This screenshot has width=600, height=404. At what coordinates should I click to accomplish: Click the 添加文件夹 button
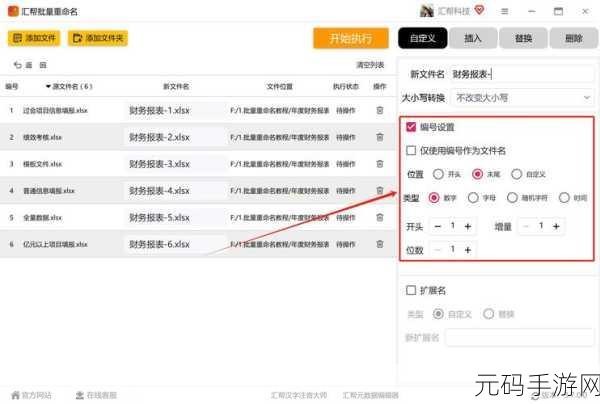click(98, 38)
